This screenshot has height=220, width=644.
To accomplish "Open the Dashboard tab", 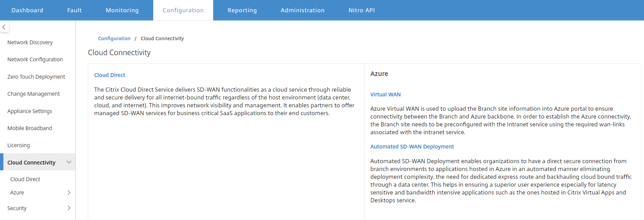I will 27,10.
